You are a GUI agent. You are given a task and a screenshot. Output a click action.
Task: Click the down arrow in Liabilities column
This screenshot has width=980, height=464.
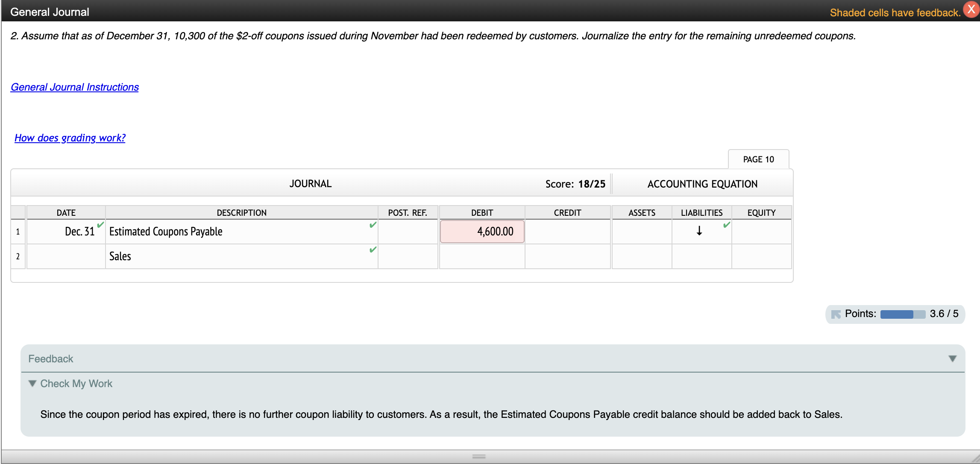699,231
